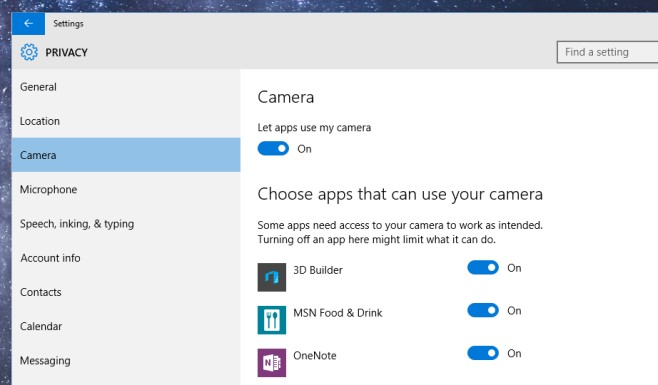Go to Location settings

tap(126, 121)
